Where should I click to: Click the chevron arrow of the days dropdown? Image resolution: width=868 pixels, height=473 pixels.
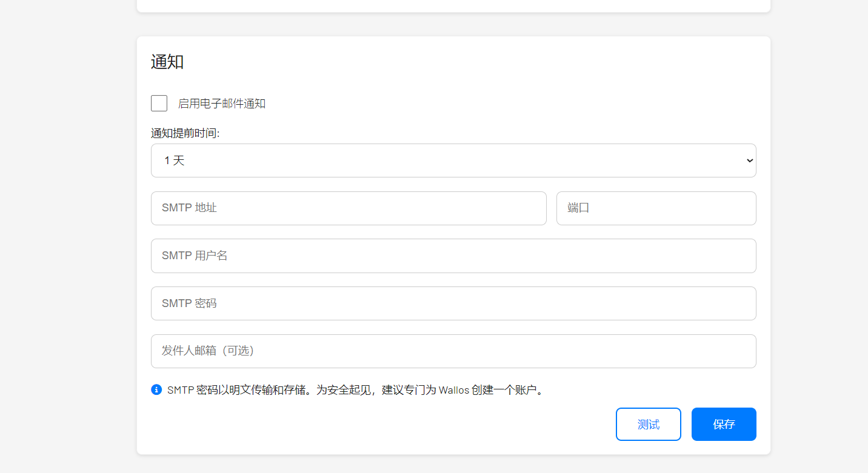click(x=749, y=160)
